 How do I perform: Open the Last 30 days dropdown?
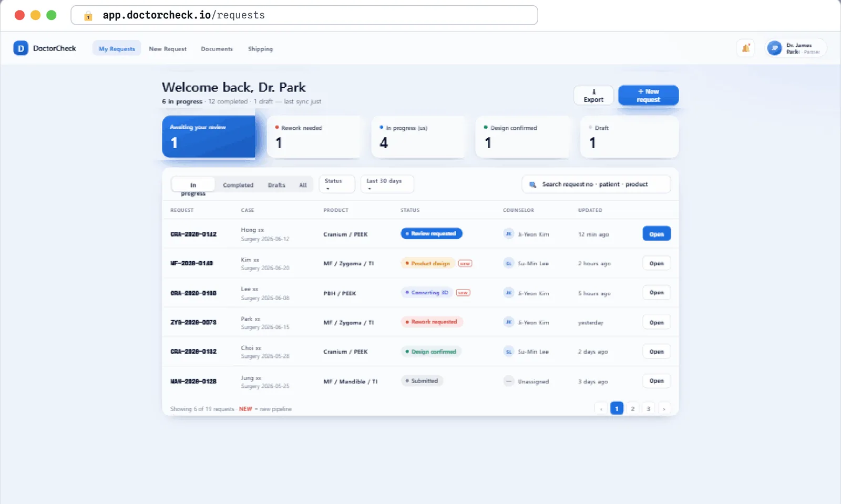click(387, 184)
